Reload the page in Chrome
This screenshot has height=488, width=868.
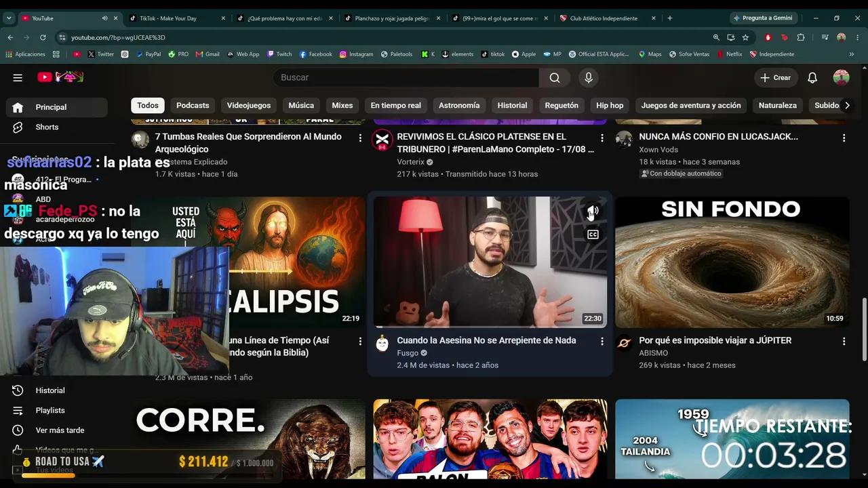click(43, 37)
